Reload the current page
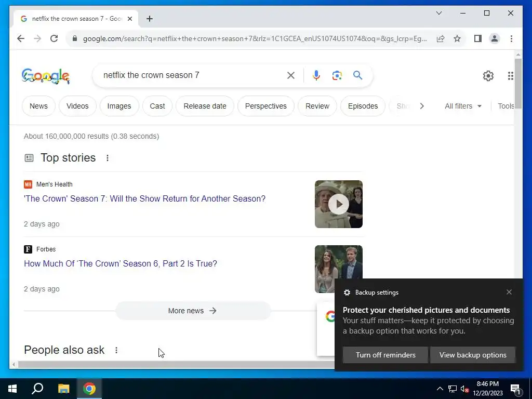Viewport: 532px width, 399px height. (x=54, y=38)
